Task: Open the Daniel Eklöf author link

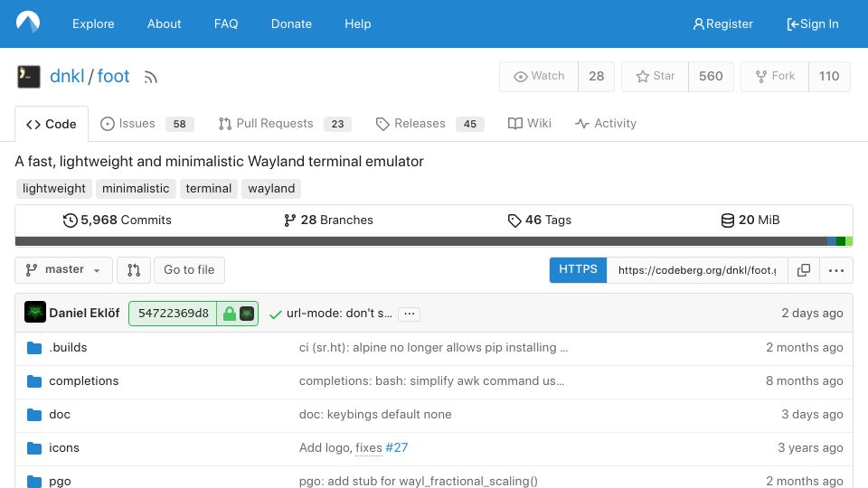Action: pos(84,314)
